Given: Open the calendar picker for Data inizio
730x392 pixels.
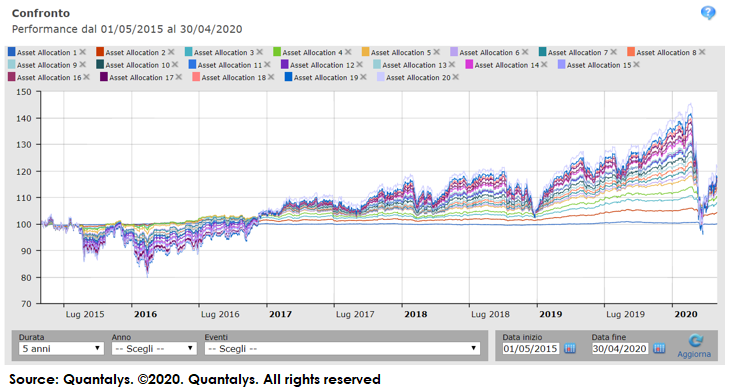Looking at the screenshot, I should 570,348.
